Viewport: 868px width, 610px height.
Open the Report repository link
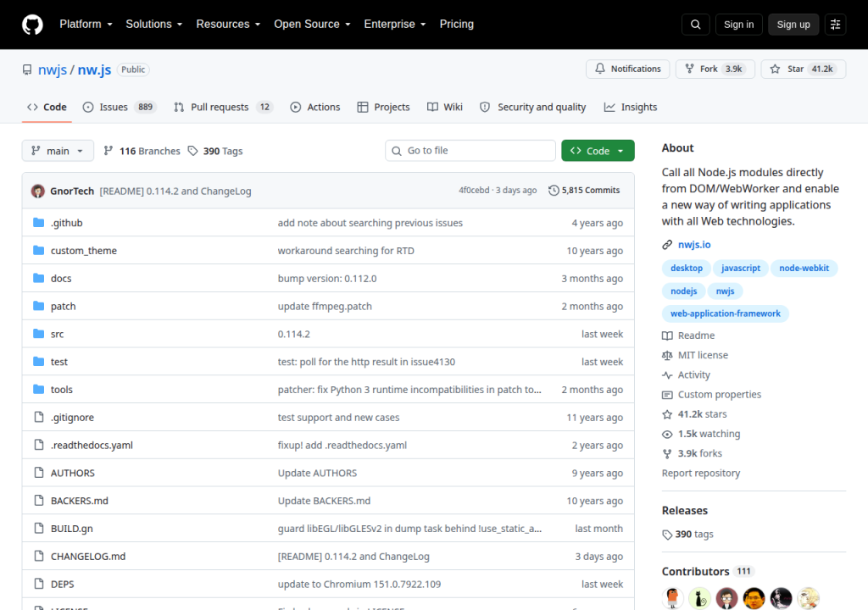coord(701,474)
